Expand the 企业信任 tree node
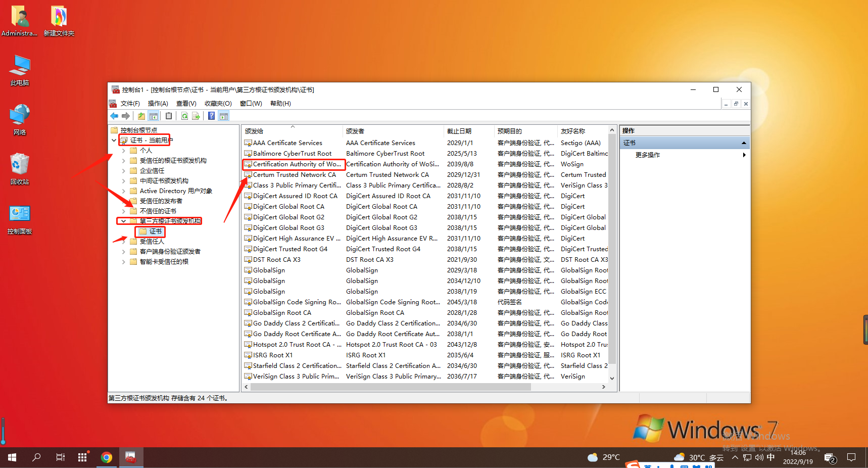 pyautogui.click(x=124, y=171)
